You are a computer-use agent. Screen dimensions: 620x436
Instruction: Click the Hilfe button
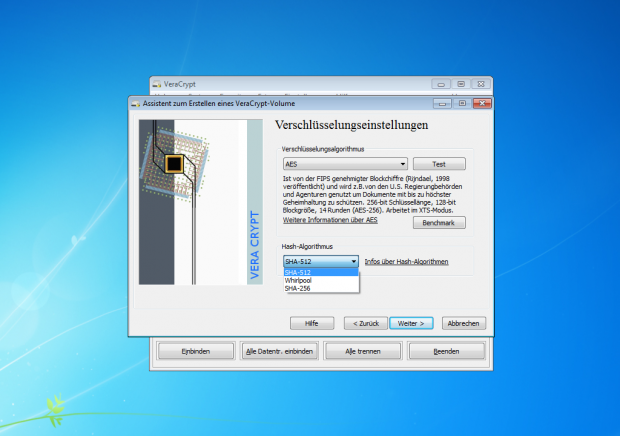coord(311,323)
